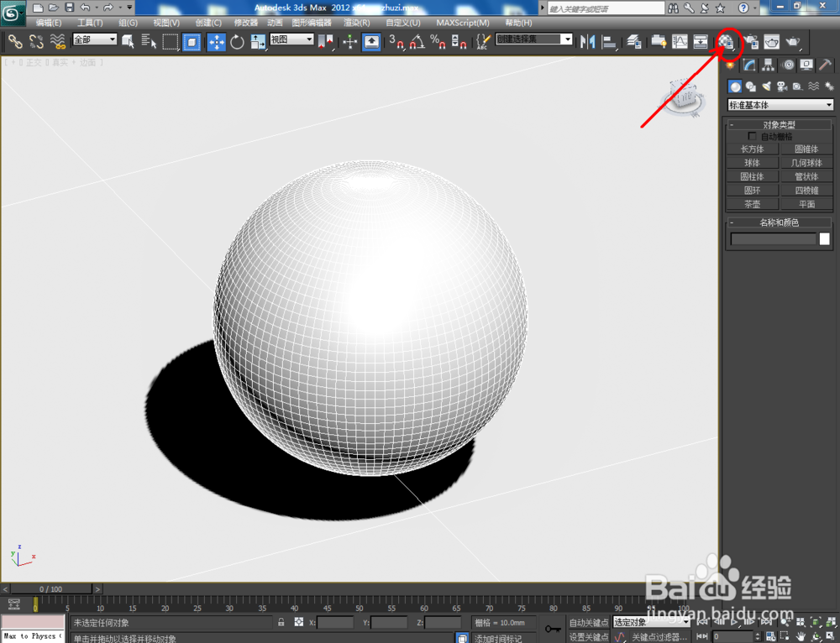Click the 球体 creation button

[x=753, y=162]
